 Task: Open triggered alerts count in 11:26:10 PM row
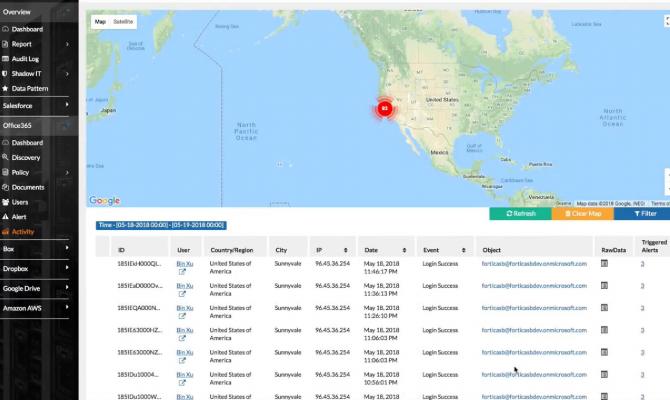642,308
